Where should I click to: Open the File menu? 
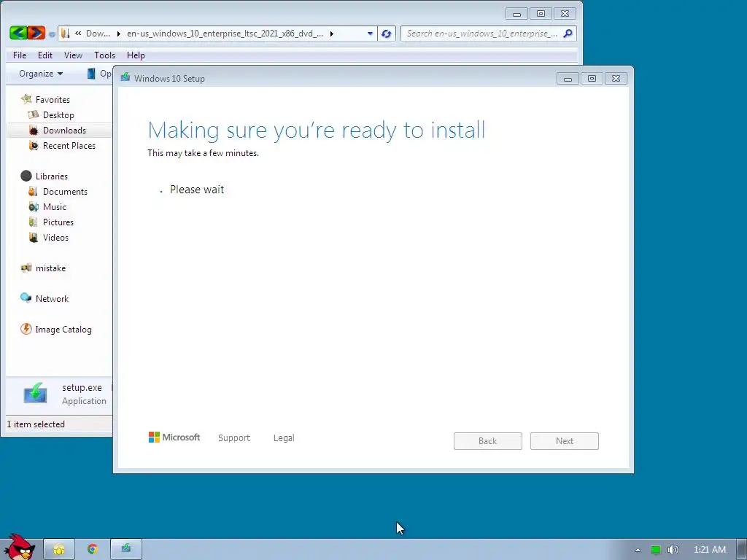[20, 55]
